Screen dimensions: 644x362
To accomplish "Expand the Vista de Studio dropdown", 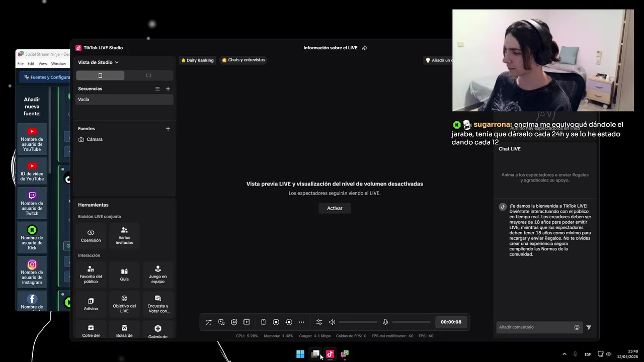I will coord(98,62).
